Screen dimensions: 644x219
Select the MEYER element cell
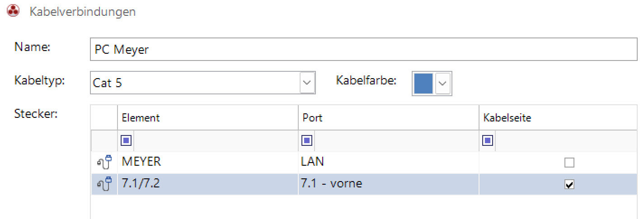pos(208,163)
